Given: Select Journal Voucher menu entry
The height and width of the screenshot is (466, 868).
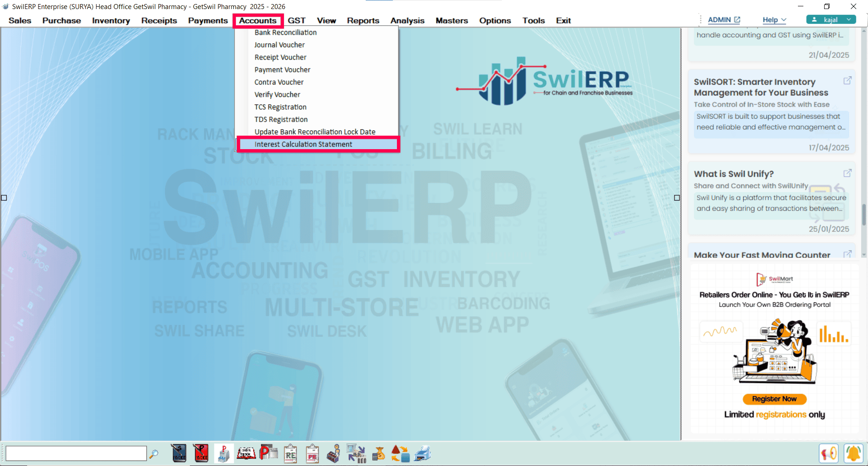Looking at the screenshot, I should click(316, 45).
